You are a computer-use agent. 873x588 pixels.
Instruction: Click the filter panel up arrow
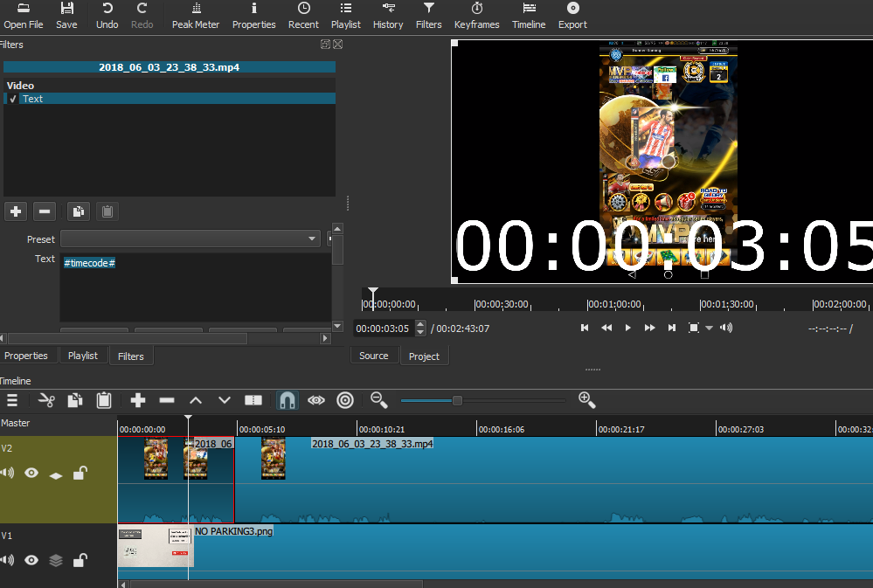337,229
